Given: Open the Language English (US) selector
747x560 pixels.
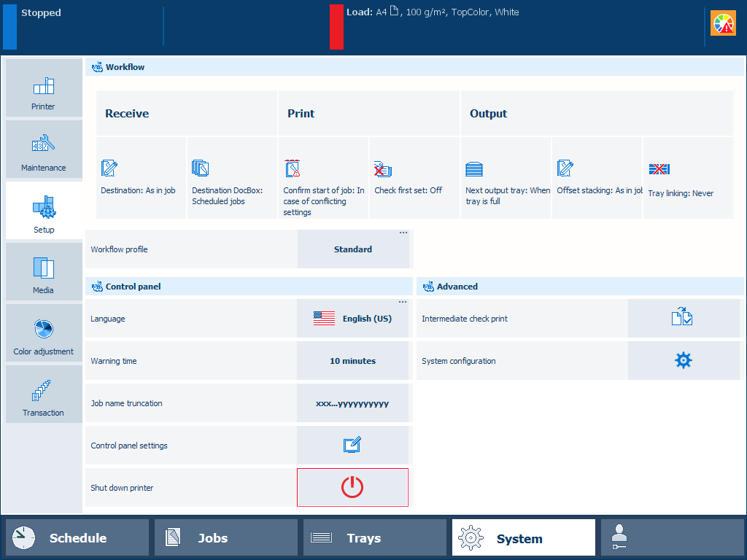Looking at the screenshot, I should point(353,319).
